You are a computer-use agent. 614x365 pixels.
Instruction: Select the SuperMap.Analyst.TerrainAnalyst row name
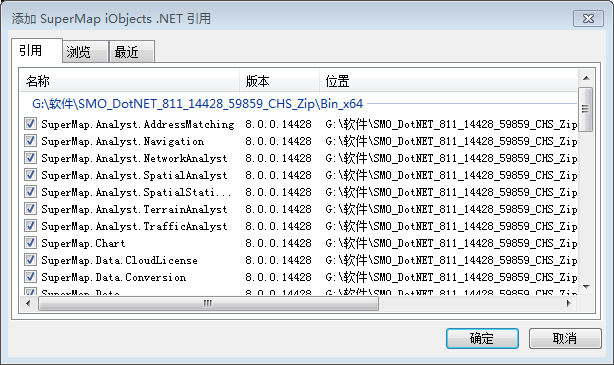[134, 209]
